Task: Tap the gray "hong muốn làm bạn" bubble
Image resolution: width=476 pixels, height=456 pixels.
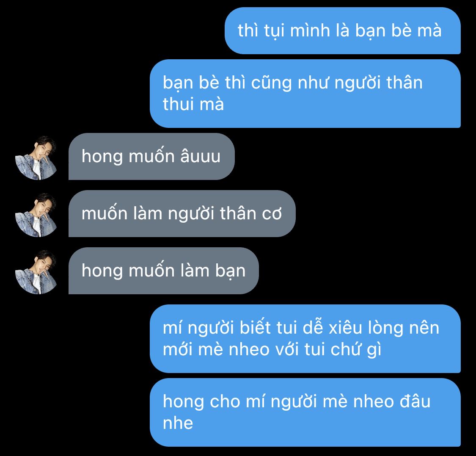Action: tap(164, 271)
